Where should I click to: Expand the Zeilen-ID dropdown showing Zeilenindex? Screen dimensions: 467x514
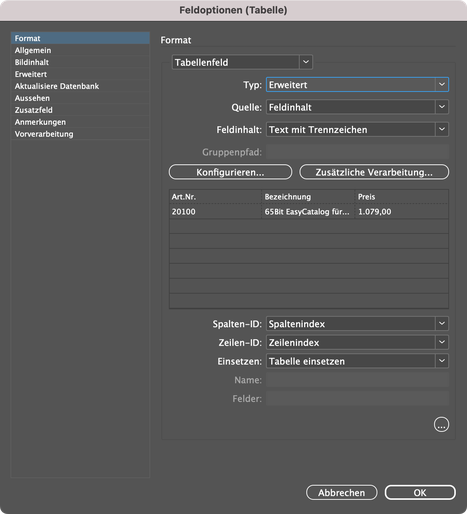click(357, 342)
